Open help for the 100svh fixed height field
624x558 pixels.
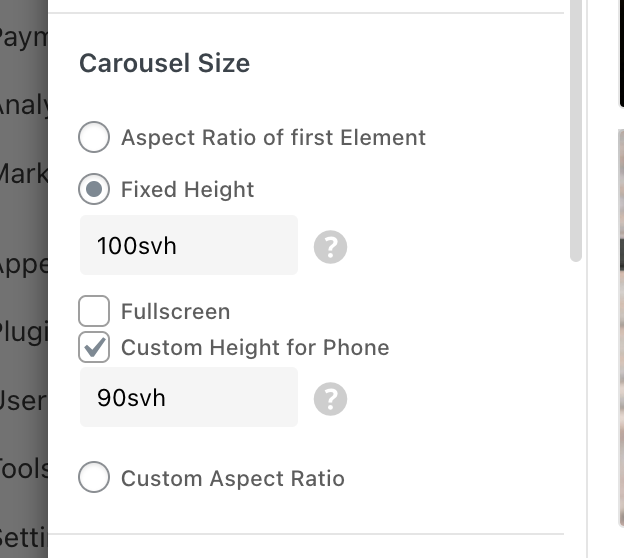pos(330,246)
